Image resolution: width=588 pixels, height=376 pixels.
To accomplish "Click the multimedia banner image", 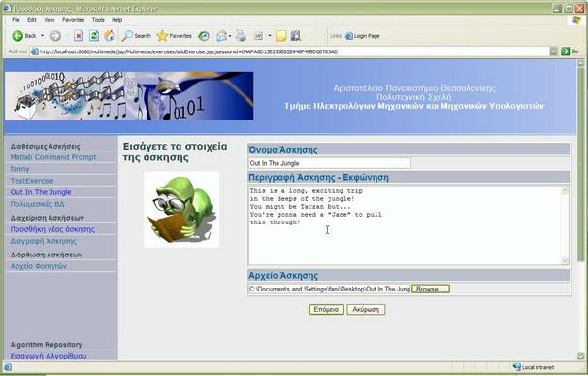I will (x=129, y=96).
